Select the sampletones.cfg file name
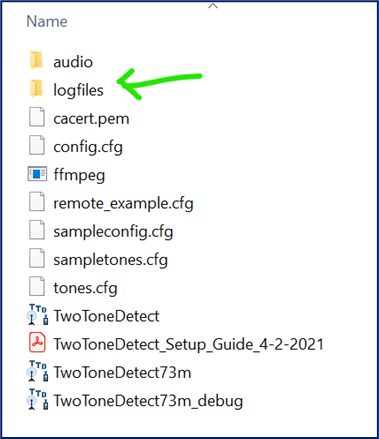This screenshot has width=379, height=439. click(x=110, y=260)
